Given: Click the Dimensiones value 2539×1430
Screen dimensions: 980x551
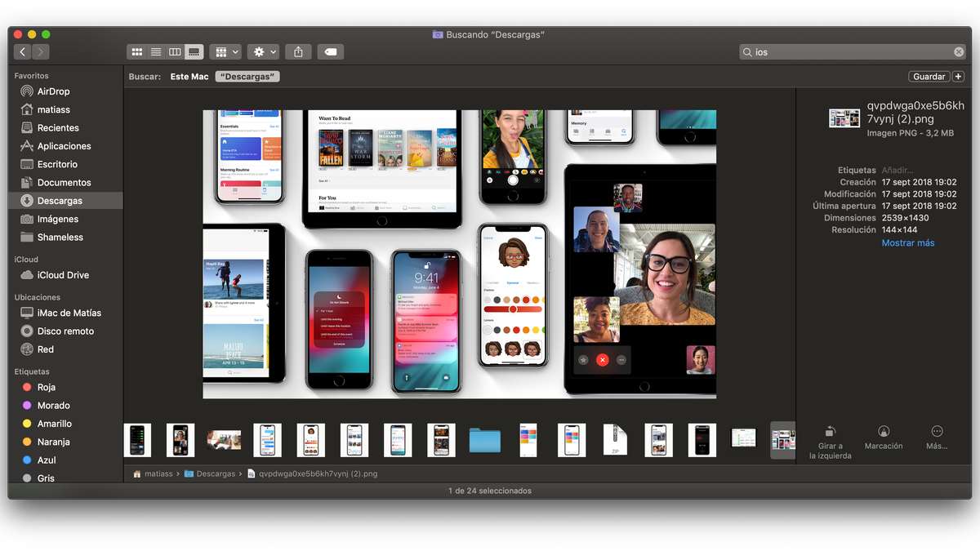Looking at the screenshot, I should (906, 218).
